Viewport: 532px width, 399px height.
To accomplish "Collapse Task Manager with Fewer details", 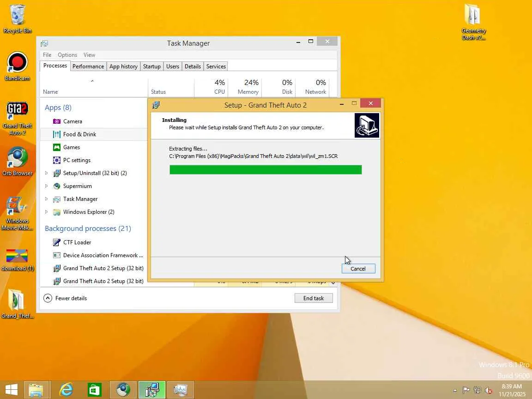I will [65, 298].
